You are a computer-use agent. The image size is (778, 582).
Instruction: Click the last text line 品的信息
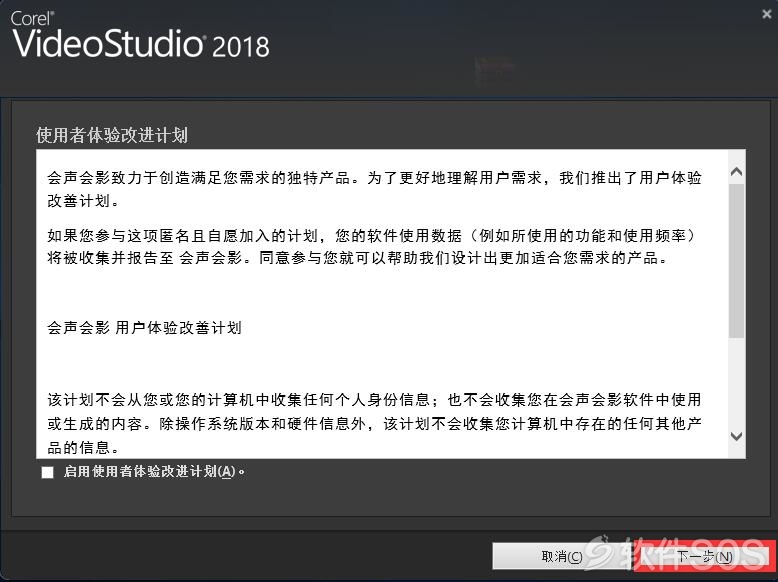(83, 448)
